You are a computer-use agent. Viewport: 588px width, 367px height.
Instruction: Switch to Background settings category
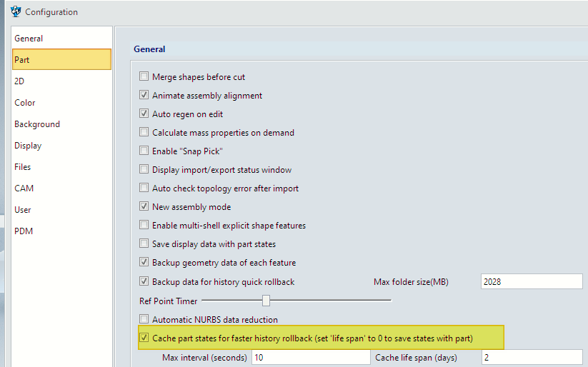coord(37,124)
